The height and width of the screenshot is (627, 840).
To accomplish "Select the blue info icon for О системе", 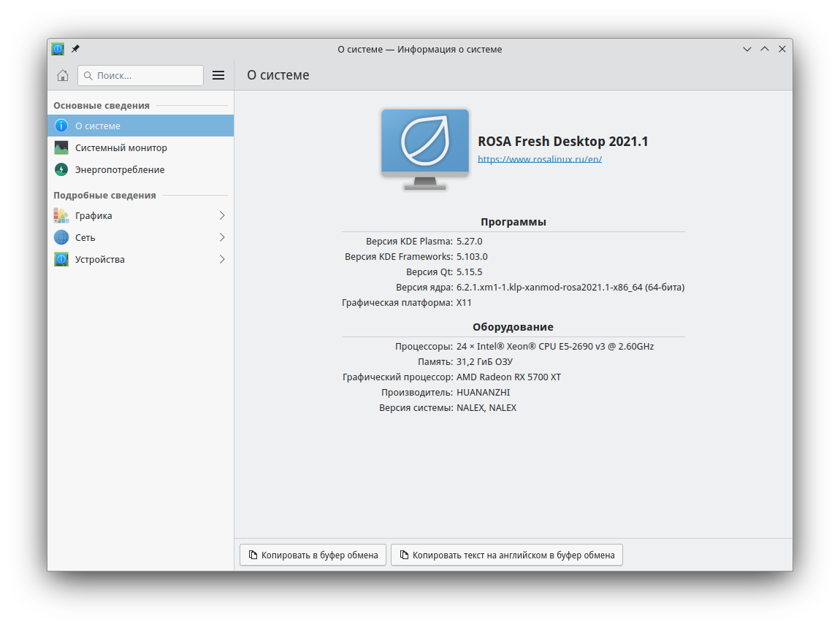I will (61, 126).
